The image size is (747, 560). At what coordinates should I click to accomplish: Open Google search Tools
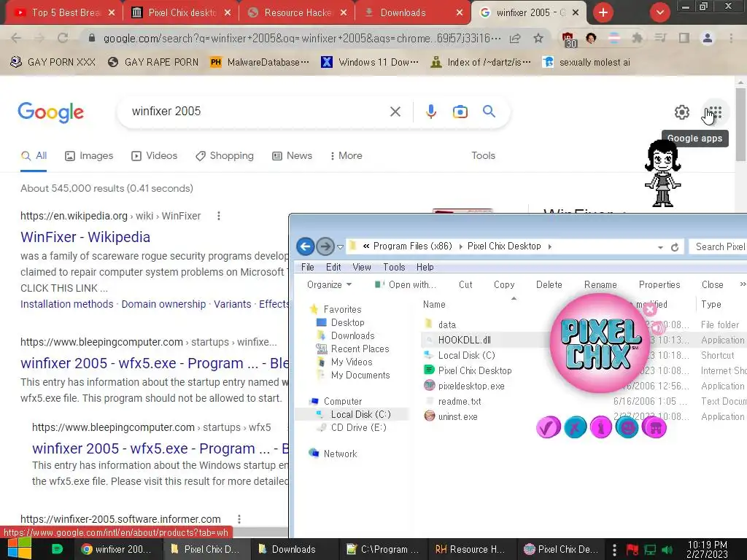click(483, 156)
